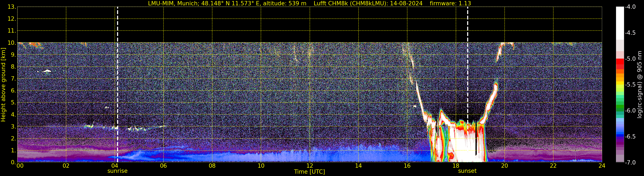Click the x-axis tick label '20'
Screen dimensions: 644x176
505,166
